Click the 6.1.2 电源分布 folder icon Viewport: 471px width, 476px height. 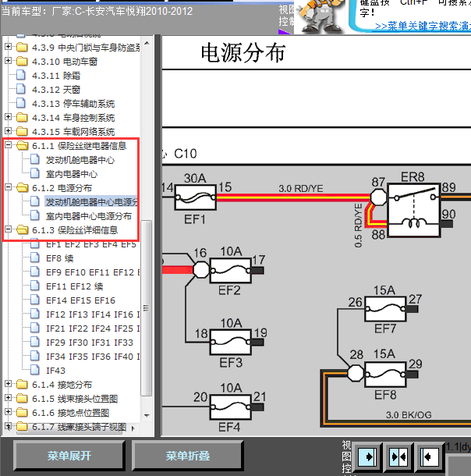point(22,187)
